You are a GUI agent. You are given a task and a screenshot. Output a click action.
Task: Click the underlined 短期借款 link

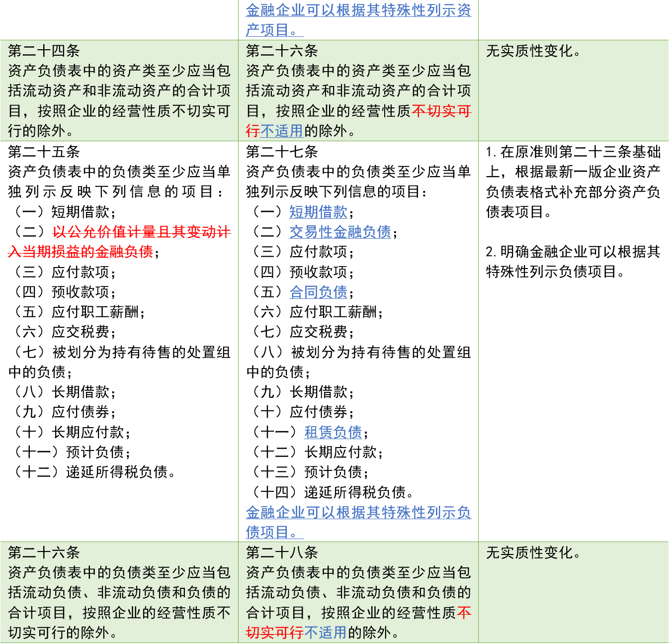coord(319,212)
